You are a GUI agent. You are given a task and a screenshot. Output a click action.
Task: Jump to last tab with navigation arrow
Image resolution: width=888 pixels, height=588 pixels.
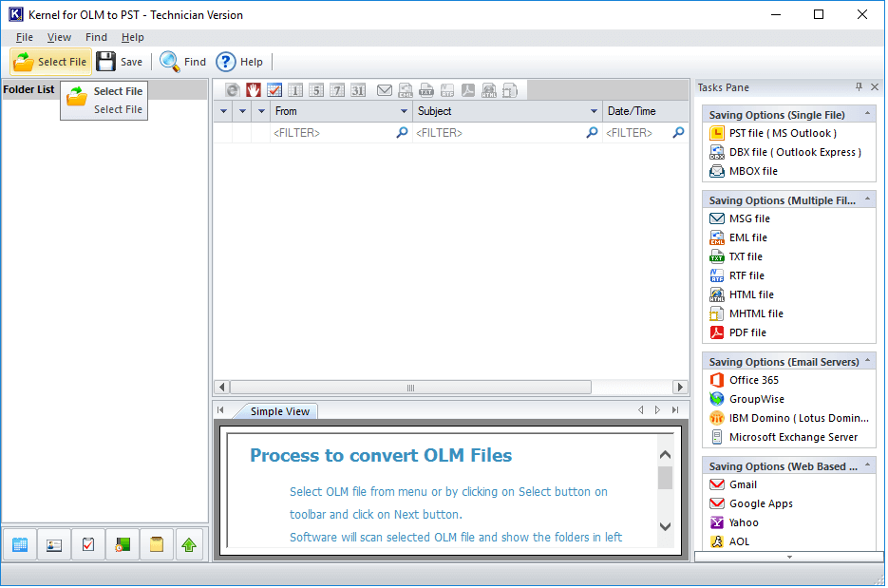tap(675, 410)
